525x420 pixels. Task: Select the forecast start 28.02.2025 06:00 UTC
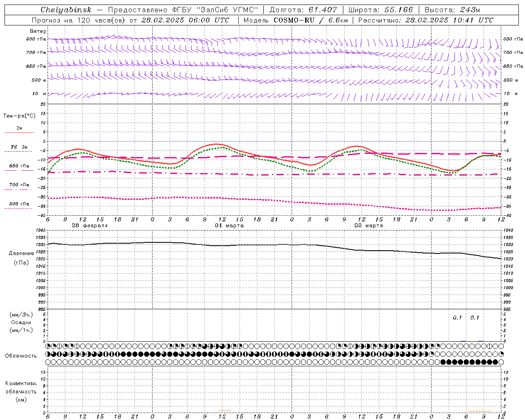tap(185, 20)
